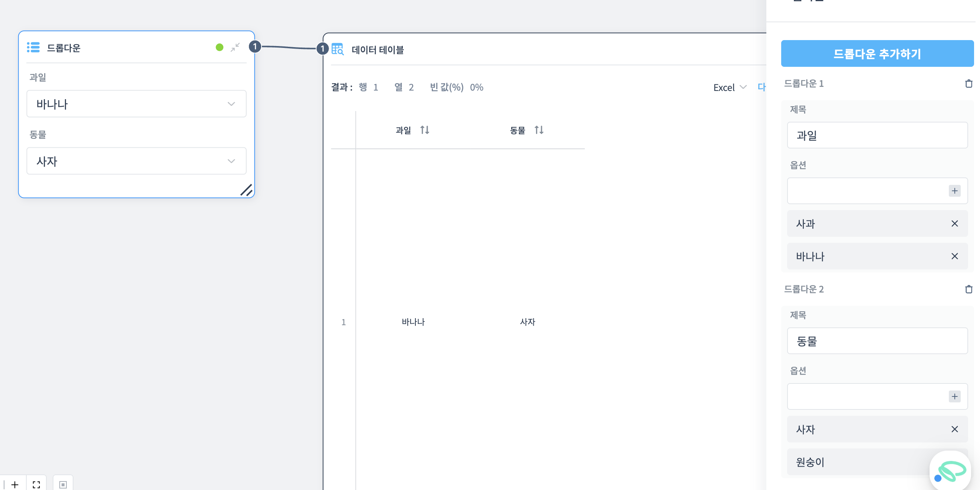
Task: Remove the 바나나 option
Action: pyautogui.click(x=954, y=256)
